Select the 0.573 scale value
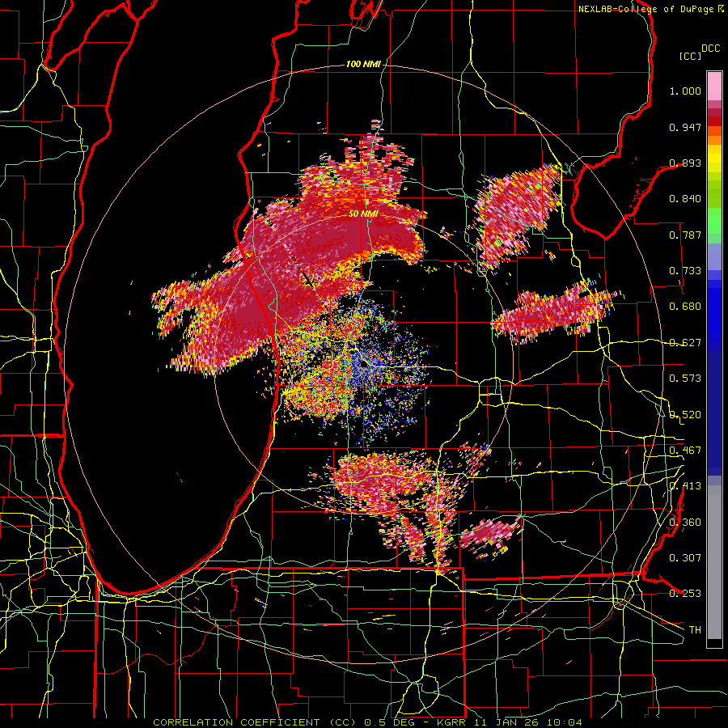The height and width of the screenshot is (728, 728). tap(685, 379)
